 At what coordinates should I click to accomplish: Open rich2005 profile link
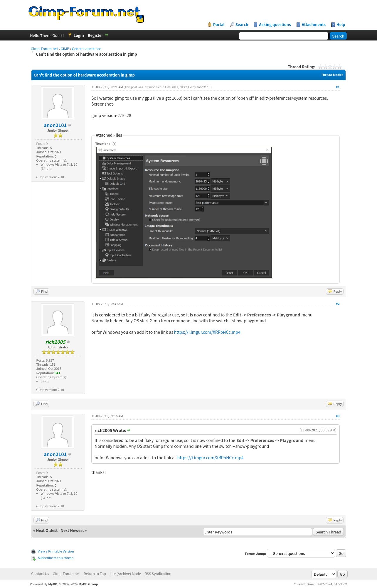pyautogui.click(x=55, y=342)
